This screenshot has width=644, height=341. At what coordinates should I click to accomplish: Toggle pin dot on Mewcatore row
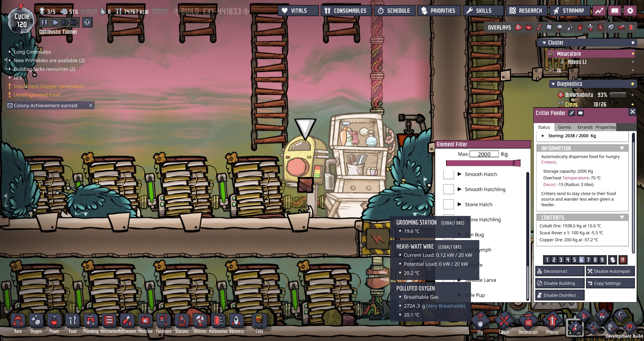point(633,54)
